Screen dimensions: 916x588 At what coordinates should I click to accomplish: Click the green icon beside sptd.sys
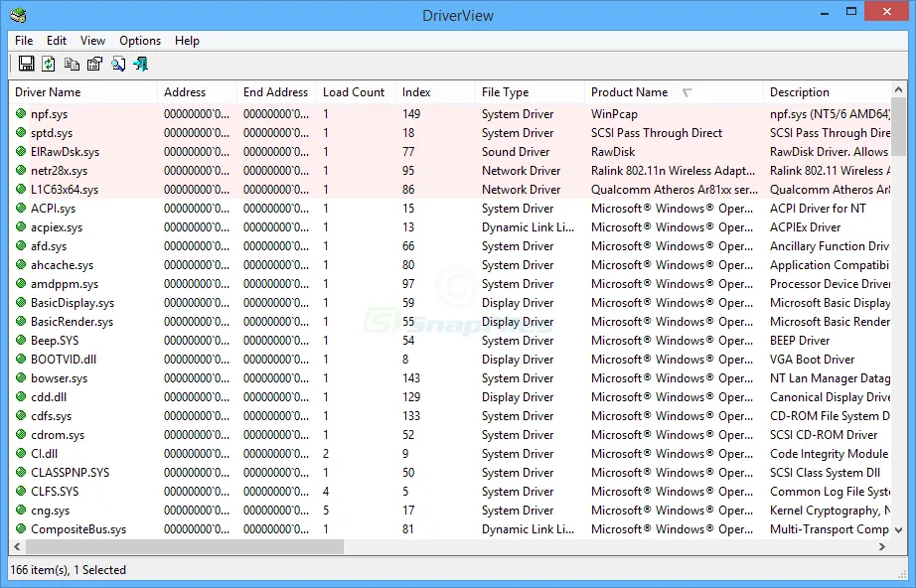click(x=21, y=132)
